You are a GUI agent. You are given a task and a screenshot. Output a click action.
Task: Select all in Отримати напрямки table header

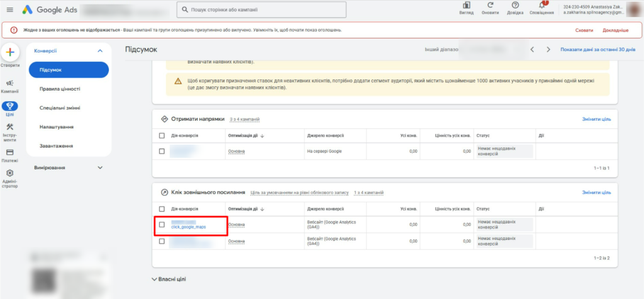[162, 135]
